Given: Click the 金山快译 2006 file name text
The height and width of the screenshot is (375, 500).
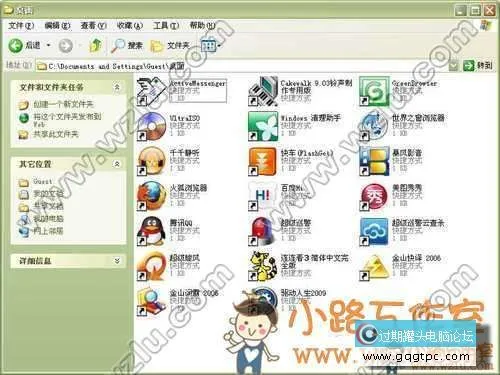Looking at the screenshot, I should coord(416,258).
